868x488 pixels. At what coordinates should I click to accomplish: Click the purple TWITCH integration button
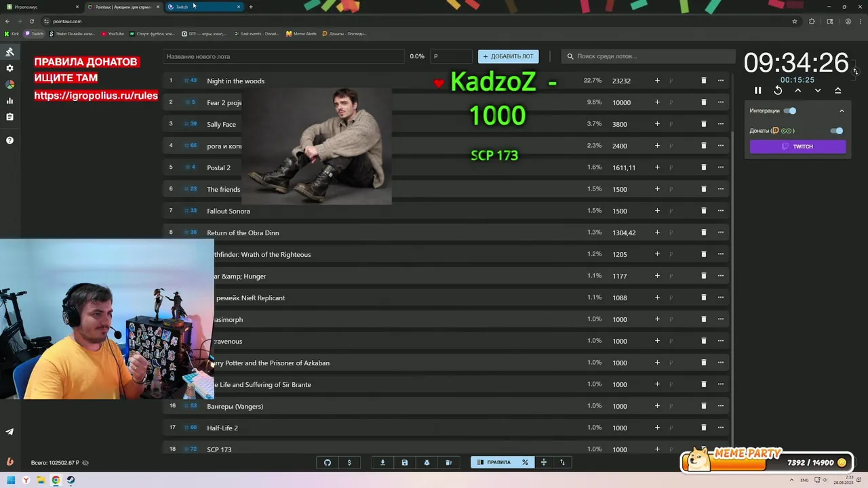[x=797, y=146]
